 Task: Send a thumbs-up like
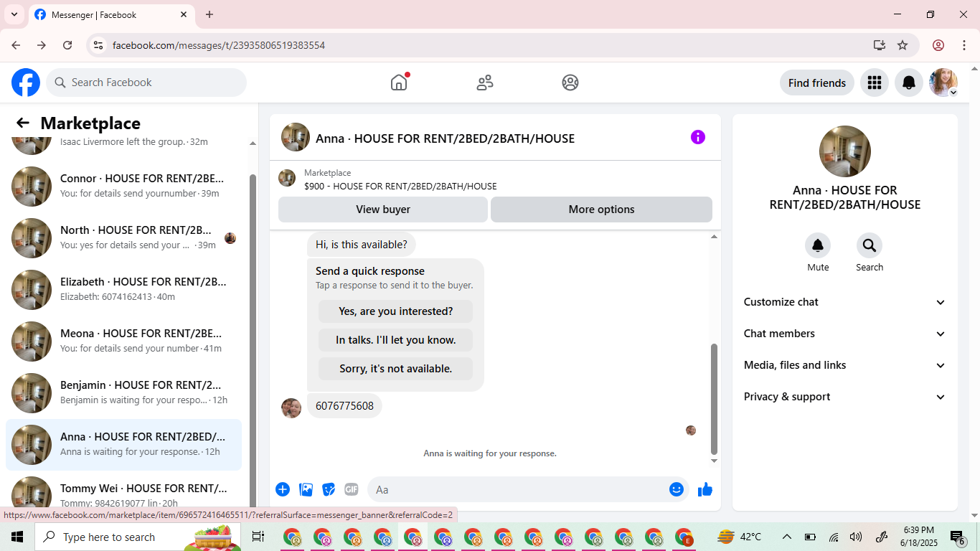point(705,489)
